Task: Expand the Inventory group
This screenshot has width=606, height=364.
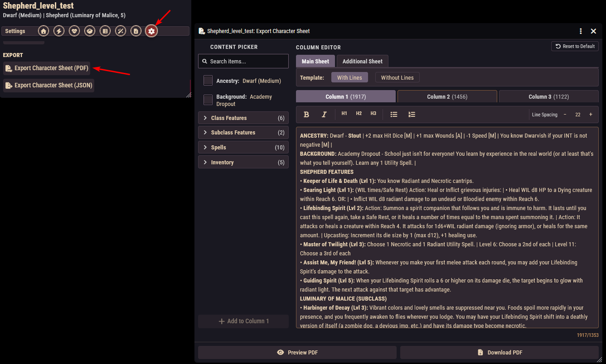Action: click(243, 163)
